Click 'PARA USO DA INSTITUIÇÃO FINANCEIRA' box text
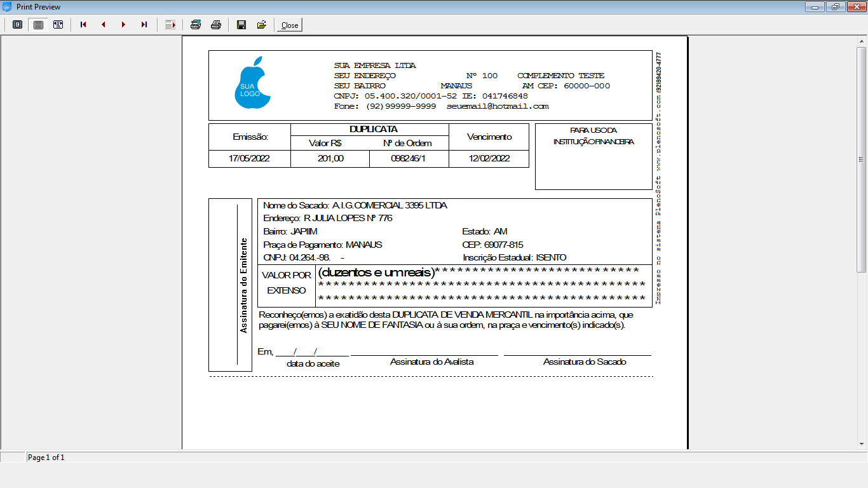The image size is (868, 488). pos(593,136)
